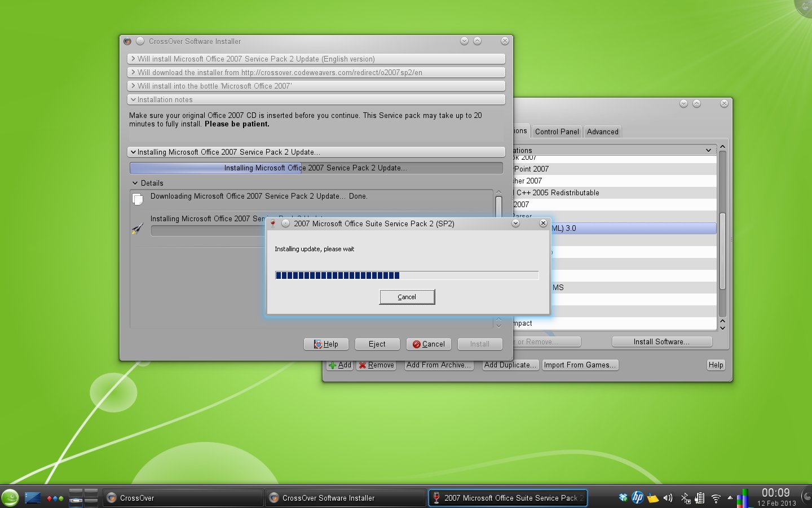Click the blue segmented progress bar in the SP2 dialog
Image resolution: width=812 pixels, height=508 pixels.
407,275
